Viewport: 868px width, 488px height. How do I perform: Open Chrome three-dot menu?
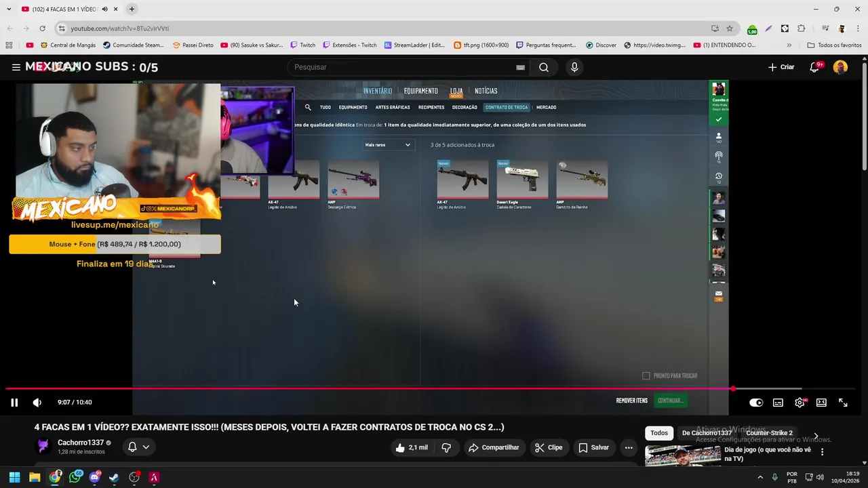[858, 28]
